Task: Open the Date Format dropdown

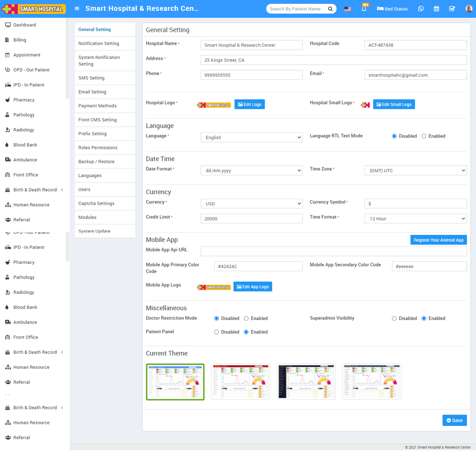Action: 252,170
